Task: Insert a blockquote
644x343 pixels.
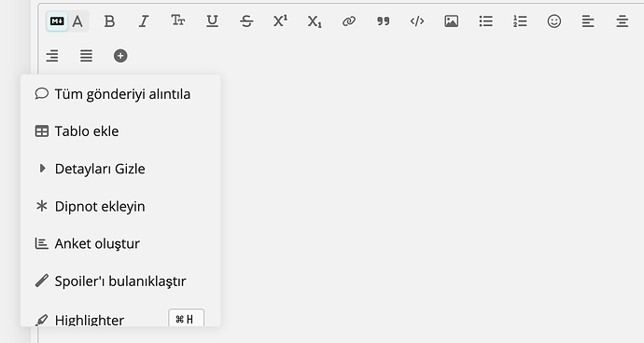Action: [384, 21]
